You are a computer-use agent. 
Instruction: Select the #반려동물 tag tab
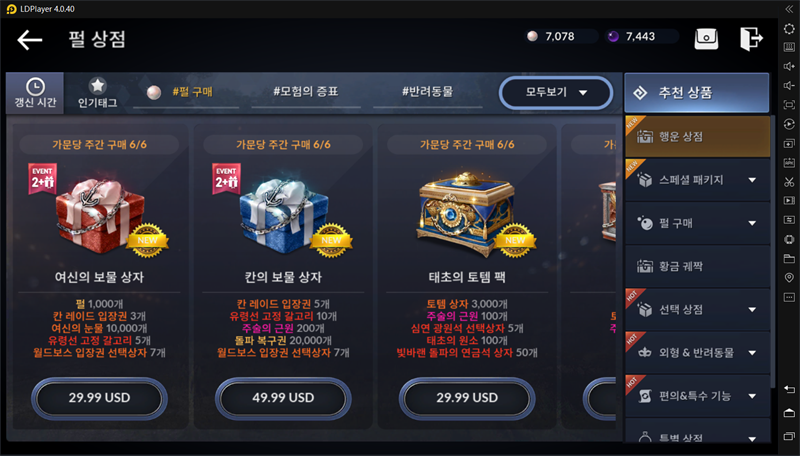click(428, 92)
